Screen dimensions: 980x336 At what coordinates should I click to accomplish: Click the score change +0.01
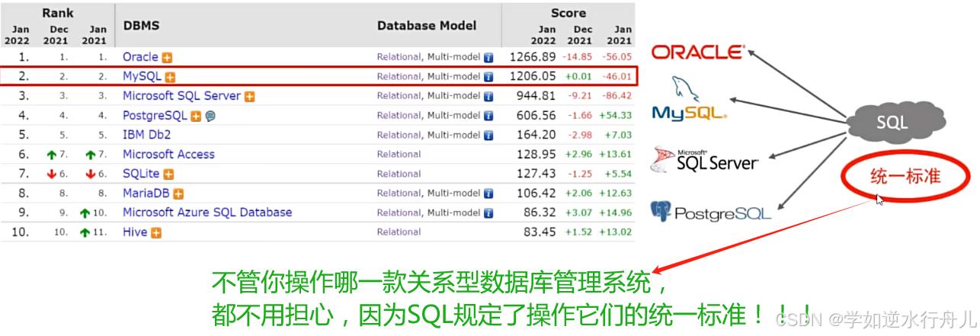tap(578, 77)
